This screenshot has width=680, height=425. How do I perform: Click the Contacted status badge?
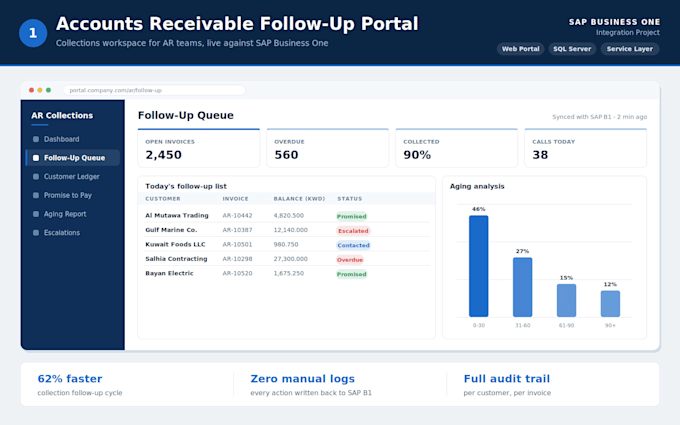(353, 245)
